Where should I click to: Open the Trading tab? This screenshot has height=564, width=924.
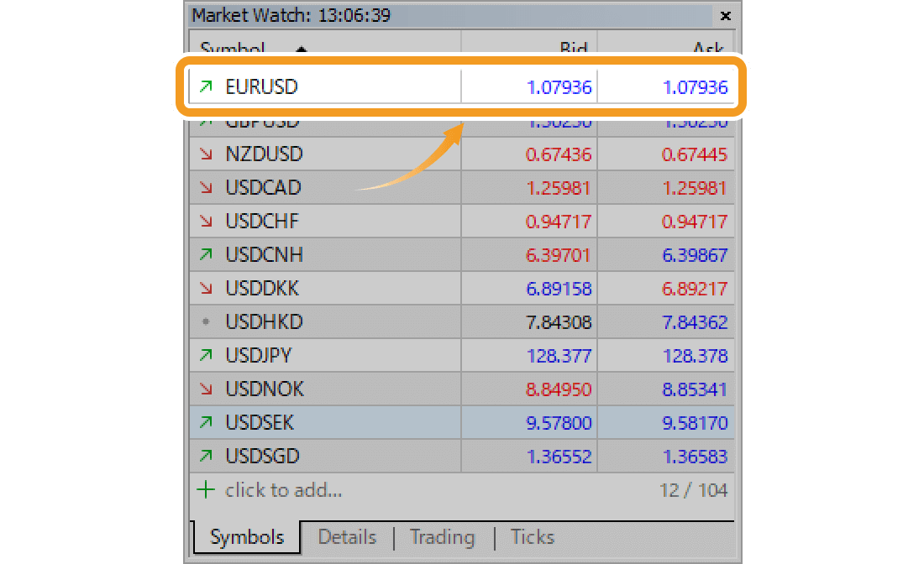click(x=443, y=537)
